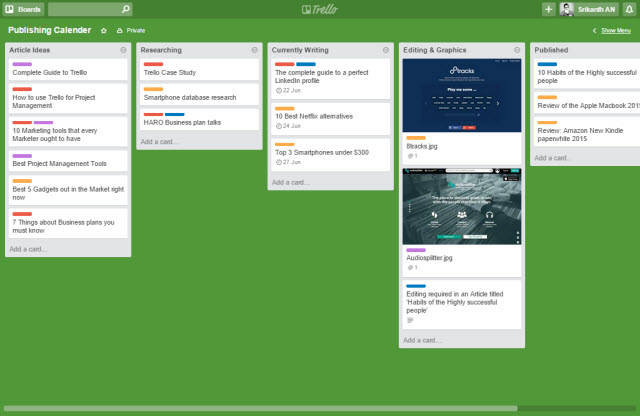The height and width of the screenshot is (416, 640).
Task: Click orange label on 10 Best Netflix alternatives
Action: [x=284, y=108]
